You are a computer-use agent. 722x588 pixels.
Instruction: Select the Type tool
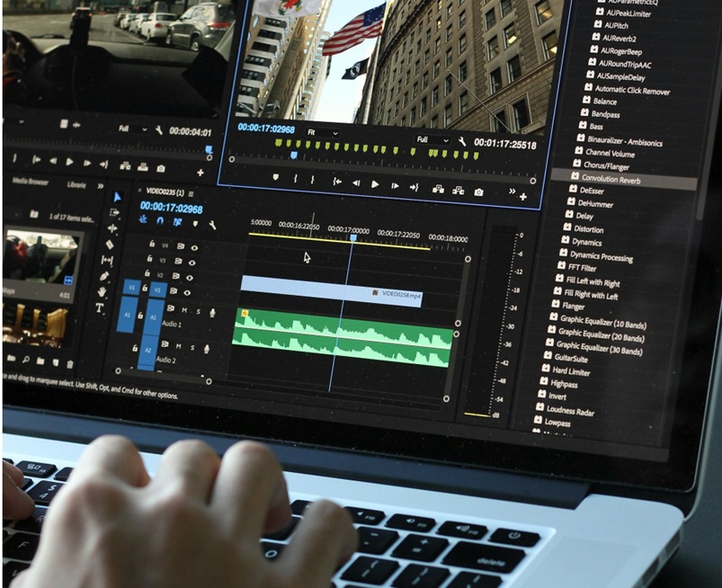[x=100, y=307]
